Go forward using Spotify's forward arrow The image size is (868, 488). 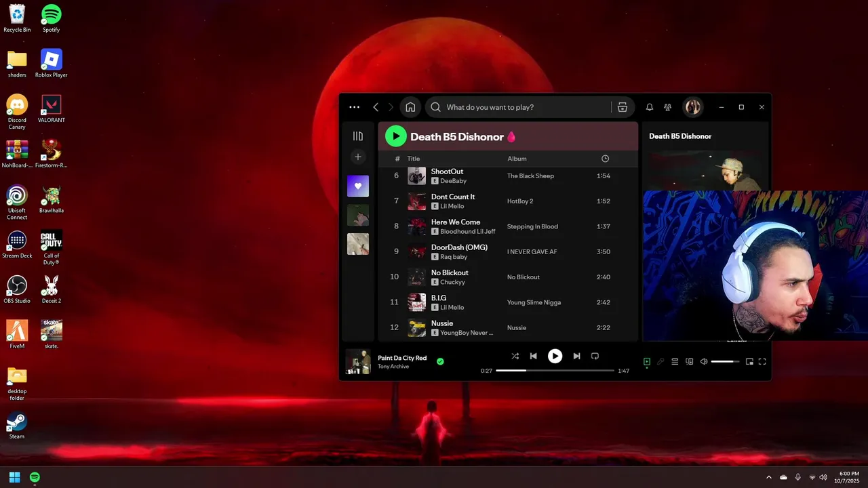(x=391, y=107)
